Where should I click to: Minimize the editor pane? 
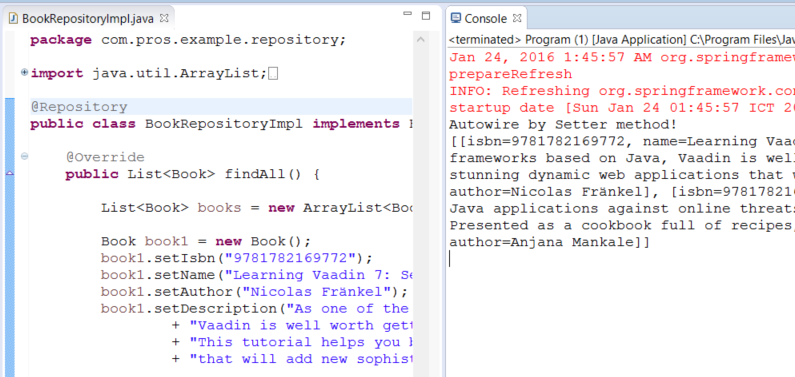407,14
